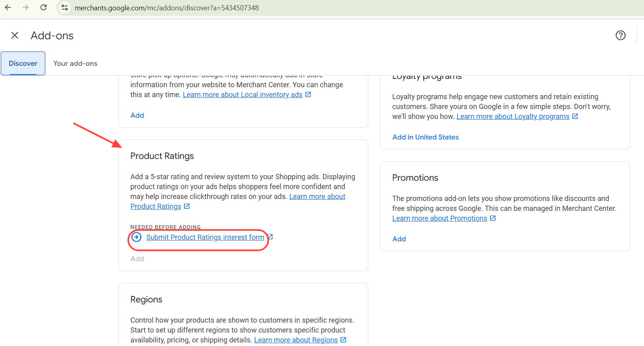
Task: Click the NEEDED BEFORE ADDING label
Action: pos(165,227)
